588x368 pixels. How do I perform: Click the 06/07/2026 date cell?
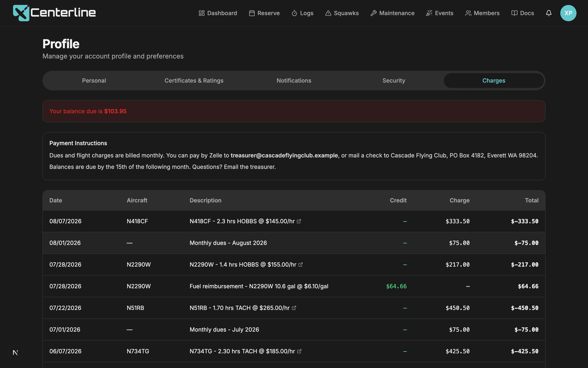click(x=65, y=351)
